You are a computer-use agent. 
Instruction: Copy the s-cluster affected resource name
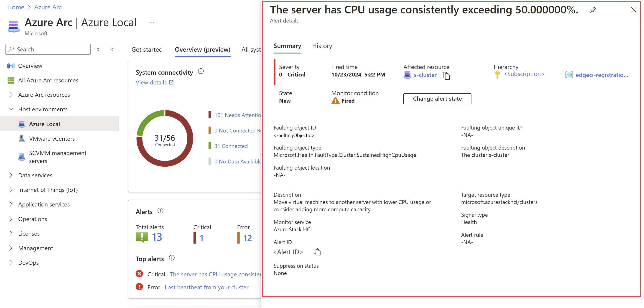(446, 76)
